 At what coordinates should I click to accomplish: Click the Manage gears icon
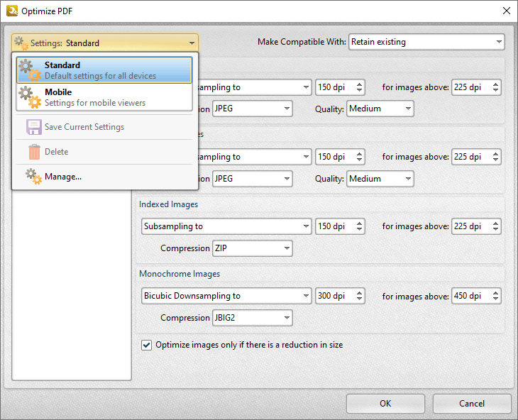[x=34, y=177]
